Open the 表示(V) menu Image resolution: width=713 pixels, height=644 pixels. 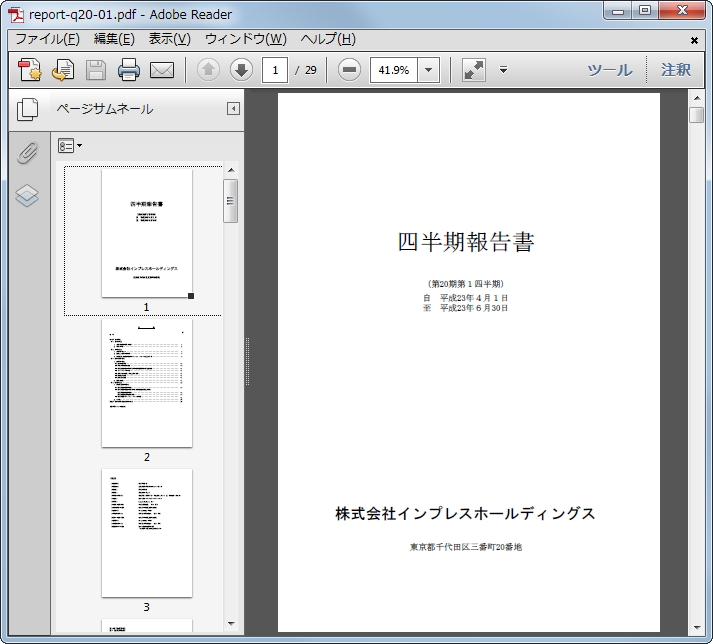170,39
